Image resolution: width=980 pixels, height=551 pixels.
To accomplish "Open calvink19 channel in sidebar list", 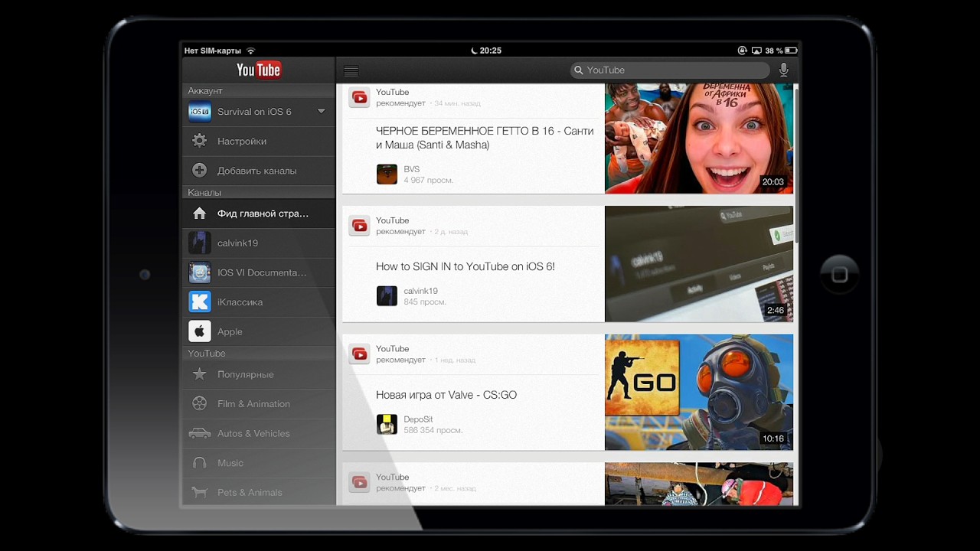I will click(x=259, y=243).
